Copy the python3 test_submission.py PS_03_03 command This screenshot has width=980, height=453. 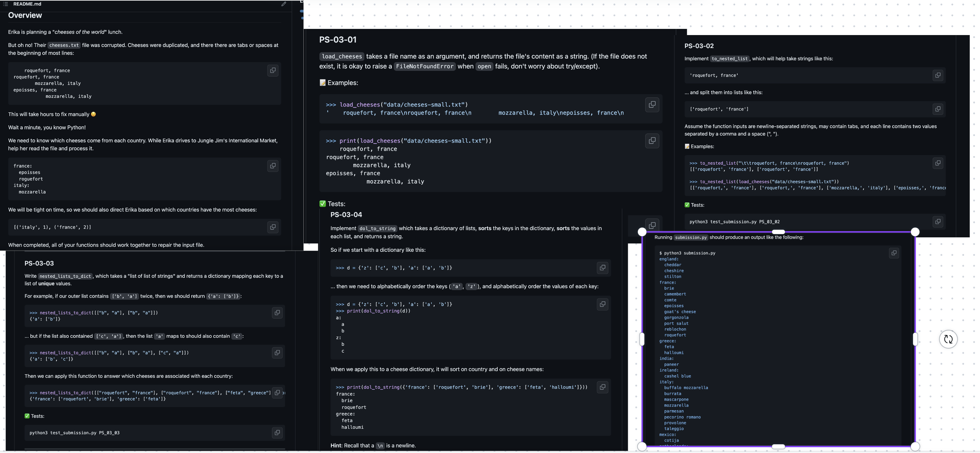[x=277, y=432]
